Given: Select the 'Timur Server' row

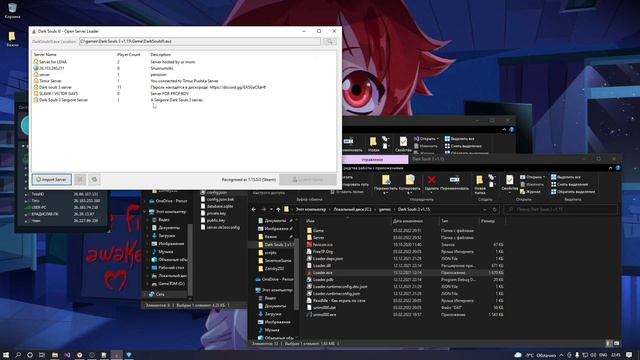Looking at the screenshot, I should [x=184, y=81].
